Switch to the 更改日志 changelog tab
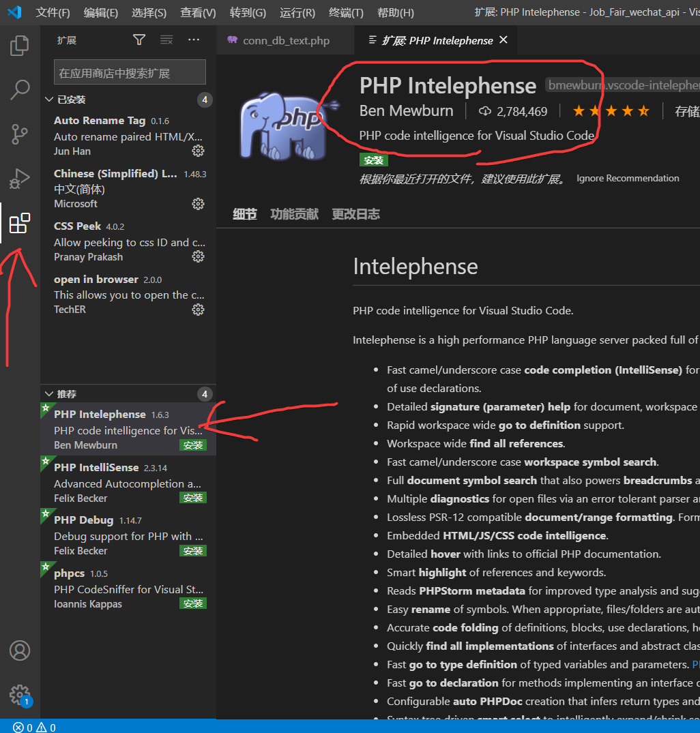The width and height of the screenshot is (700, 733). [356, 214]
